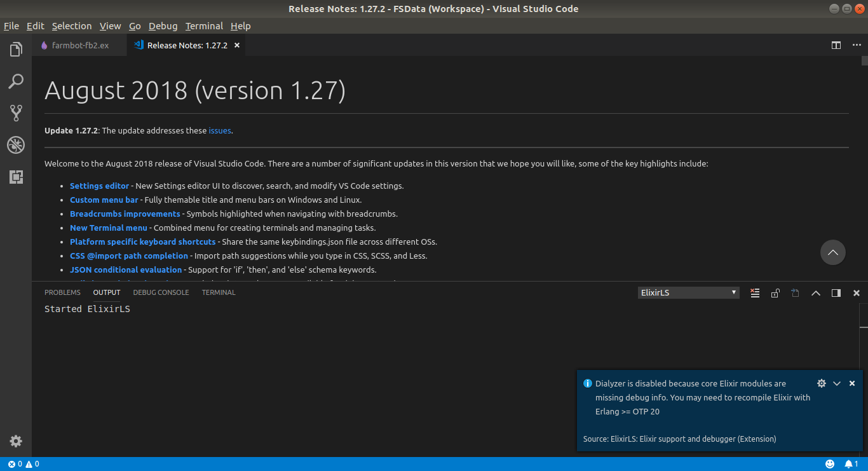Switch to the TERMINAL panel tab
This screenshot has height=471, width=868.
click(218, 292)
